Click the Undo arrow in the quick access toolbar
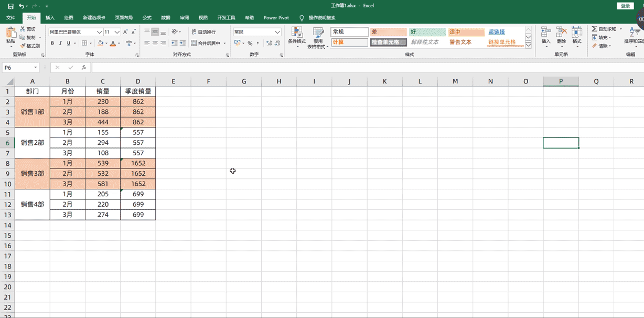This screenshot has width=644, height=318. coord(21,6)
